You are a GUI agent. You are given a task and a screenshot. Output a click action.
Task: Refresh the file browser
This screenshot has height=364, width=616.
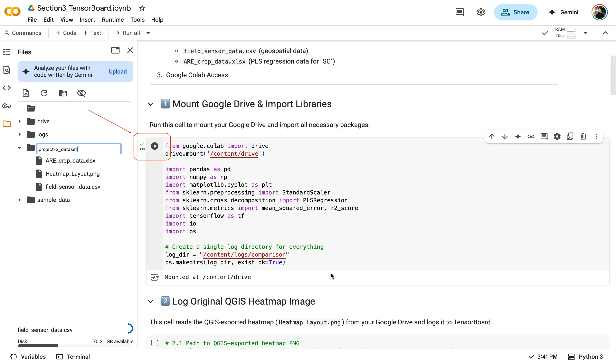tap(44, 93)
